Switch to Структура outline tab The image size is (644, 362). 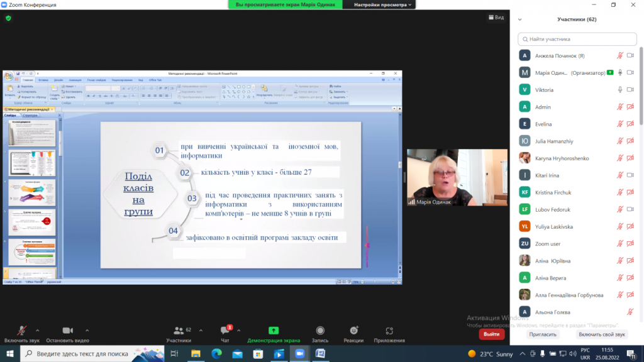tap(30, 116)
